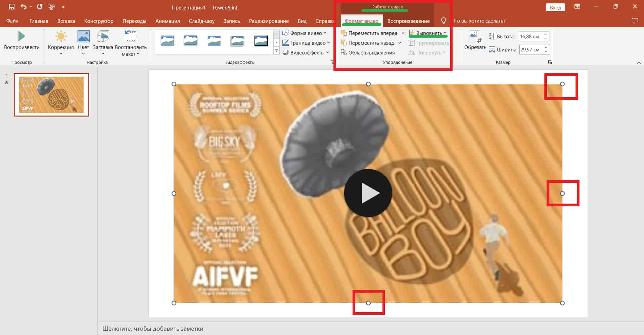Click Переместить вперед button
The image size is (644, 335).
[x=369, y=33]
